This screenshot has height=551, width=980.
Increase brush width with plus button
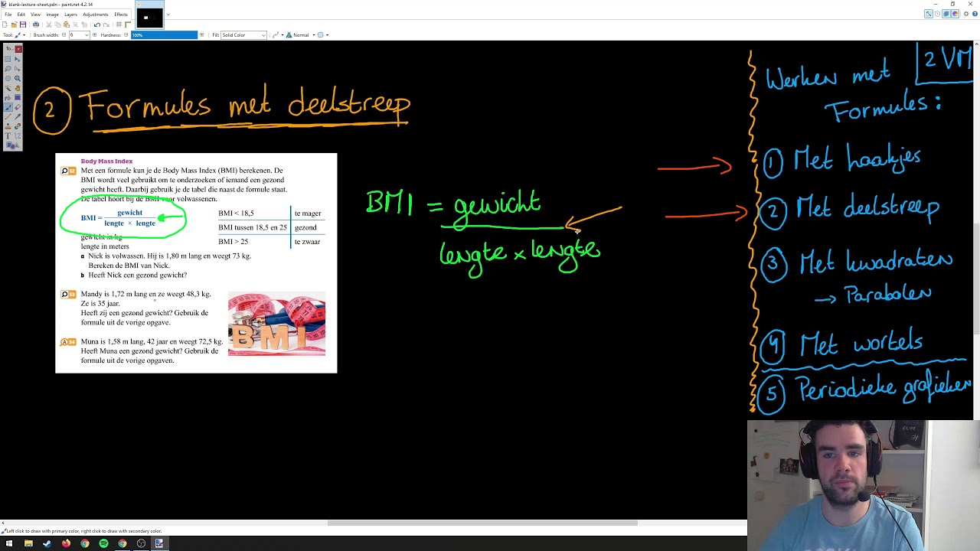click(94, 35)
